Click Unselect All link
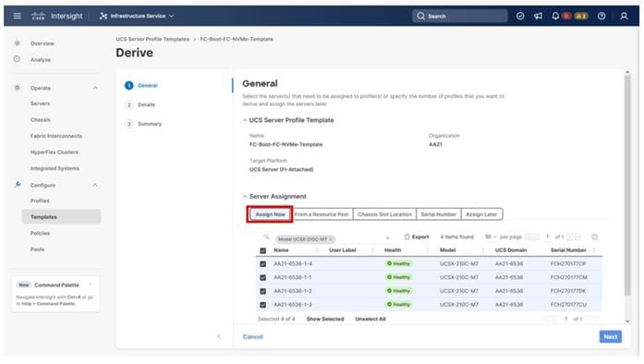The image size is (644, 364). point(371,320)
